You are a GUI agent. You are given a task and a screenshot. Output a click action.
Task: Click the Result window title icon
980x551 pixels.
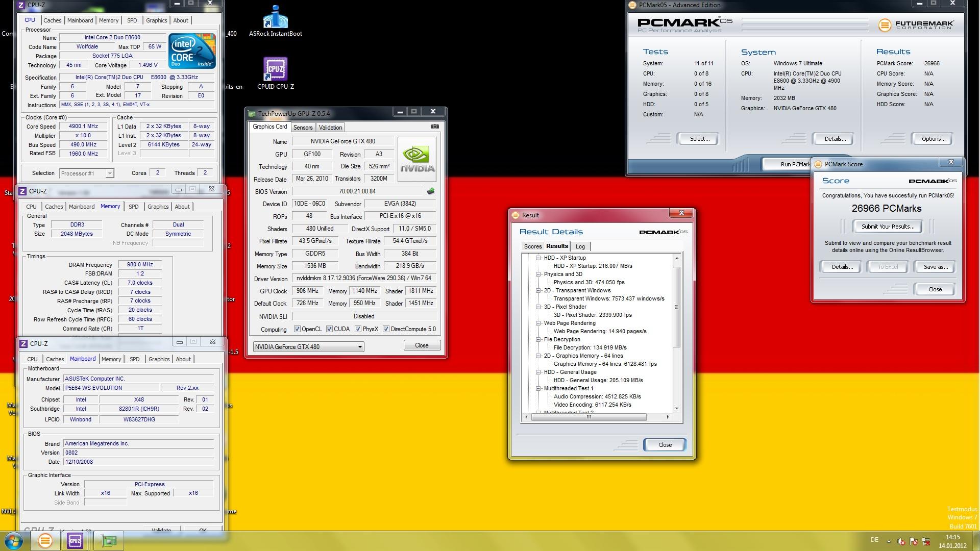[x=516, y=215]
